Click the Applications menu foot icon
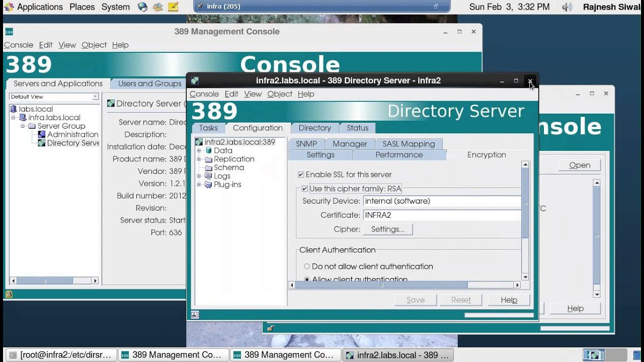 click(9, 7)
